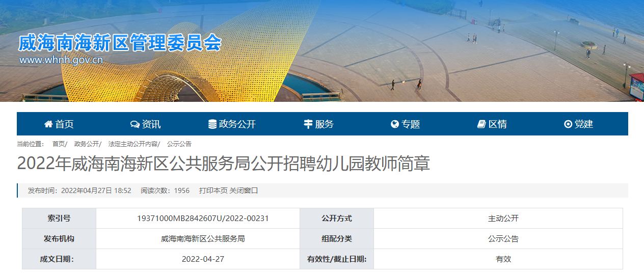
Task: Open the 专题 navigation menu item
Action: [x=406, y=124]
